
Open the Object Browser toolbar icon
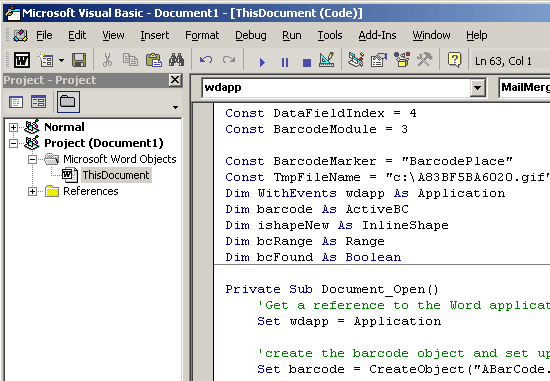(402, 60)
